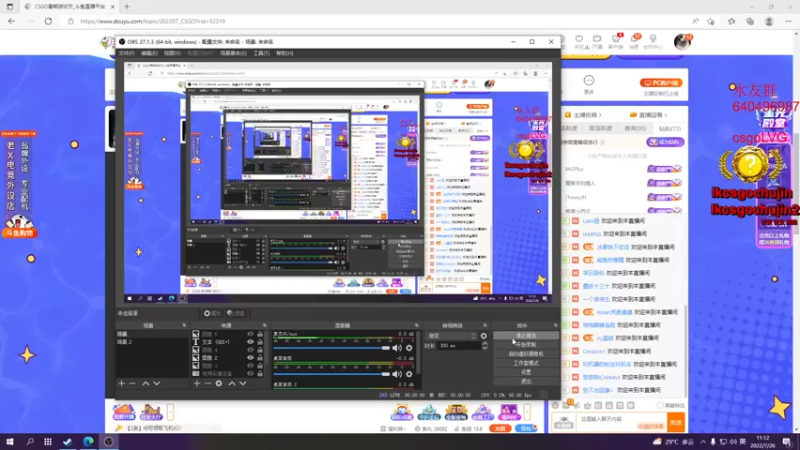Image resolution: width=800 pixels, height=450 pixels.
Task: Open source properties with the gear icon
Action: [219, 383]
